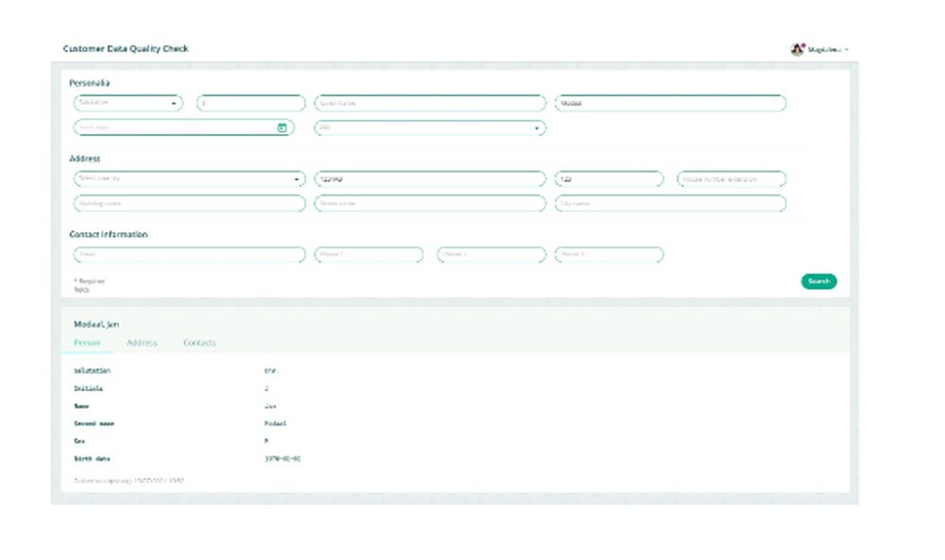
Task: Switch to the Address tab
Action: [142, 343]
